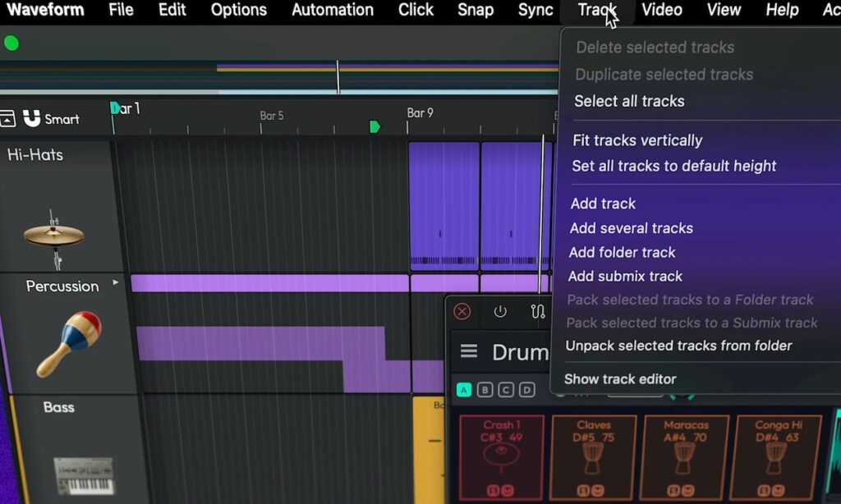Click the Bar 5 ruler label

pos(271,116)
